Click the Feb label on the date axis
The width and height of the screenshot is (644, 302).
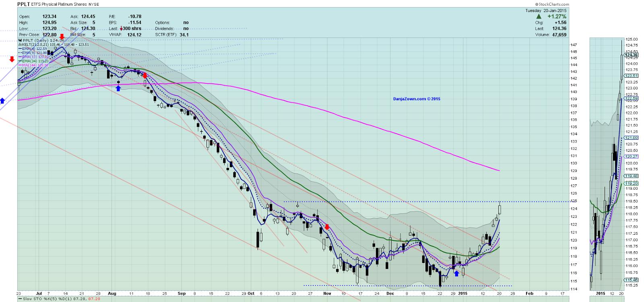tap(530, 294)
